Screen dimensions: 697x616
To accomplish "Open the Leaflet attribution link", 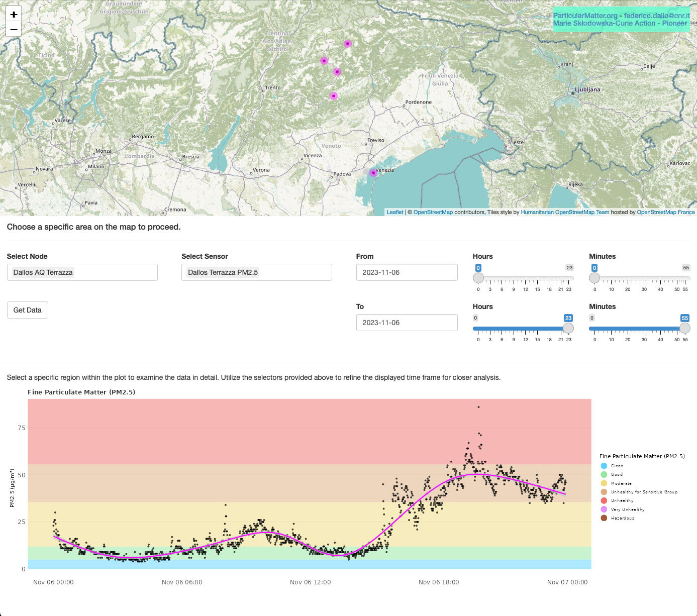I will (x=394, y=212).
